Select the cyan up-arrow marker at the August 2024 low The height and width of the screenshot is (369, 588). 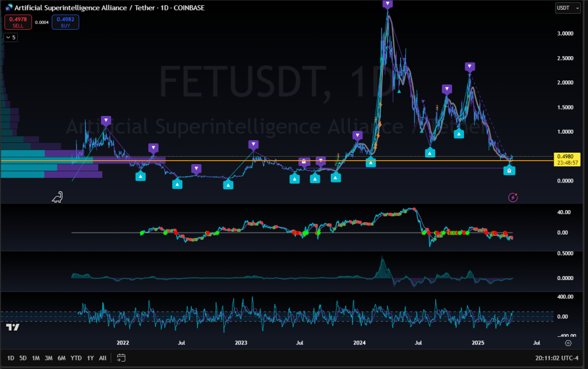pyautogui.click(x=430, y=153)
